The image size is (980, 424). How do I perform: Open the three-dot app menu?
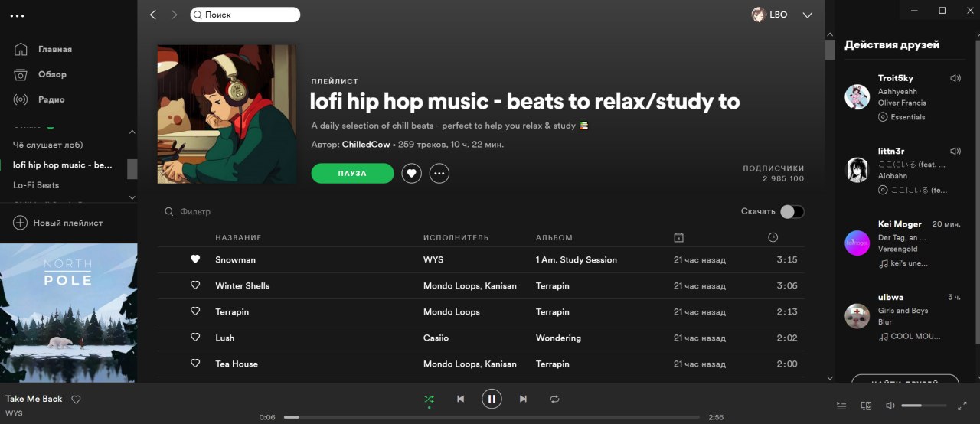[x=18, y=15]
